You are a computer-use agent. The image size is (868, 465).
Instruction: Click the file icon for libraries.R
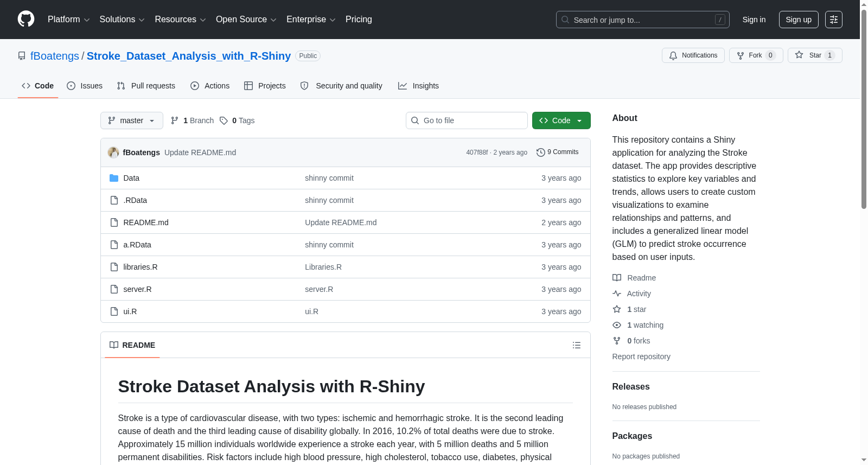tap(114, 267)
